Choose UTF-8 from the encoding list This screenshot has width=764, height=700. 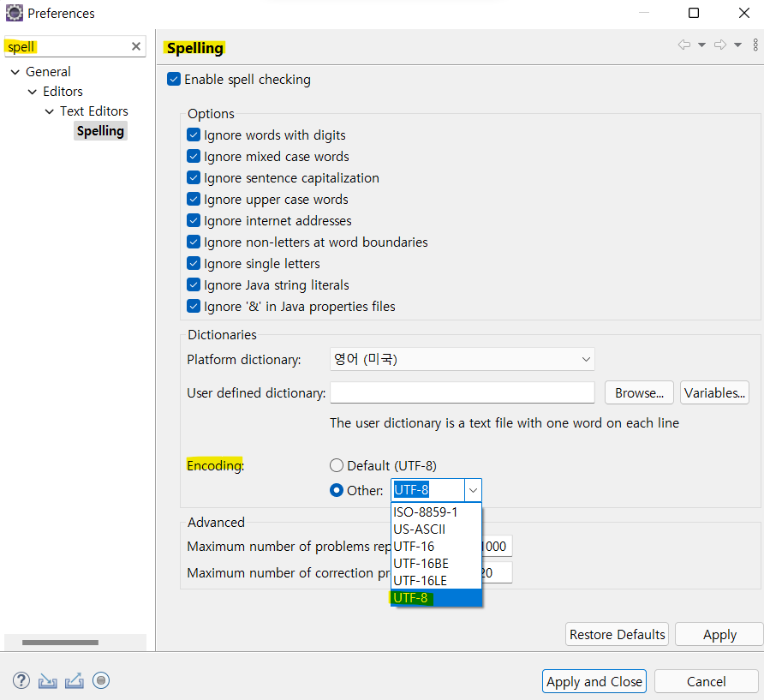tap(436, 598)
